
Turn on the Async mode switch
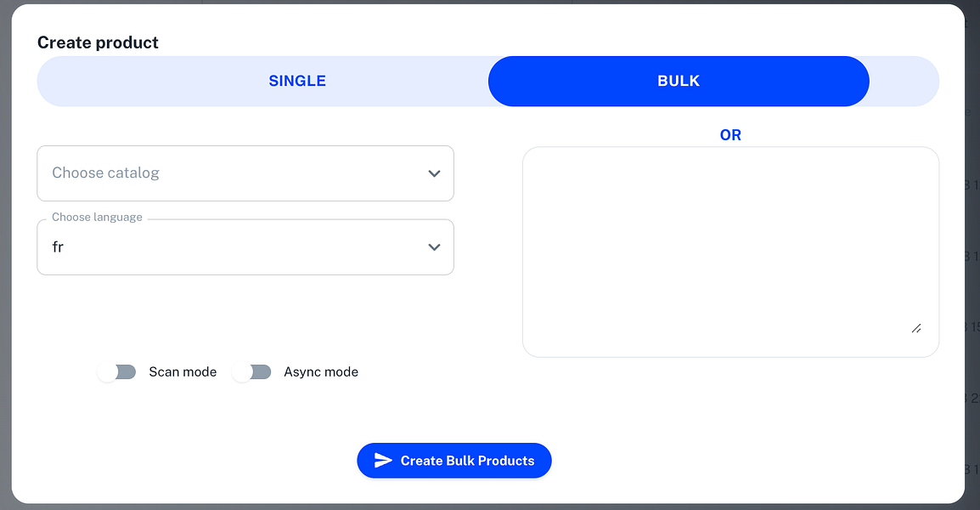click(252, 371)
